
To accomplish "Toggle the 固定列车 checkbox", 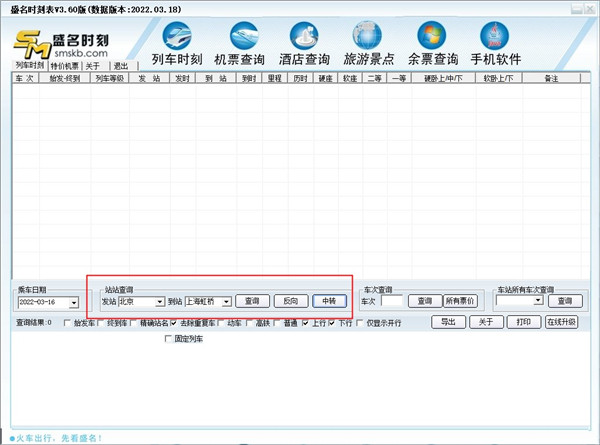I will point(168,339).
